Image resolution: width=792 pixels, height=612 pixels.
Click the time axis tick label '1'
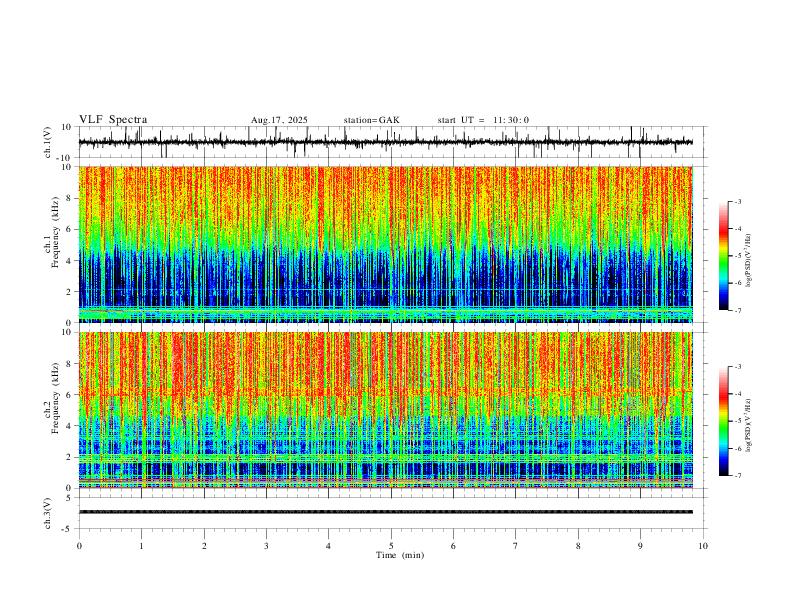click(x=141, y=546)
